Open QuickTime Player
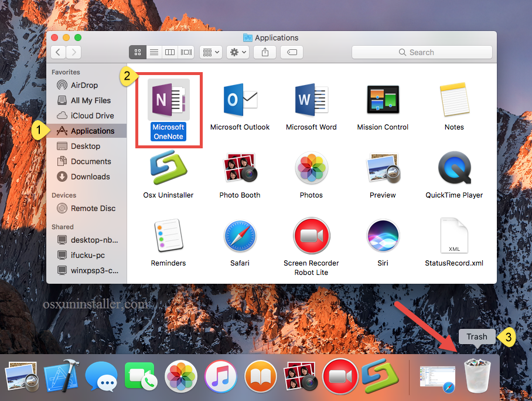The image size is (532, 401). (x=454, y=168)
